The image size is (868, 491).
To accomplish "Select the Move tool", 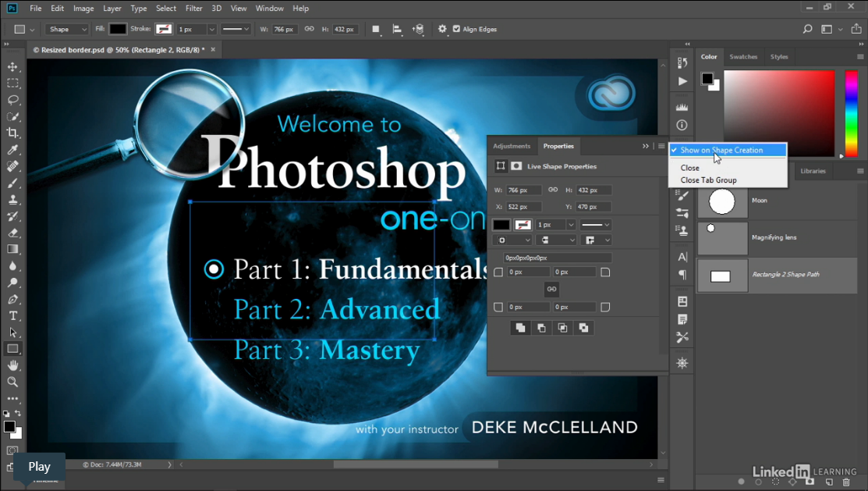I will 12,66.
